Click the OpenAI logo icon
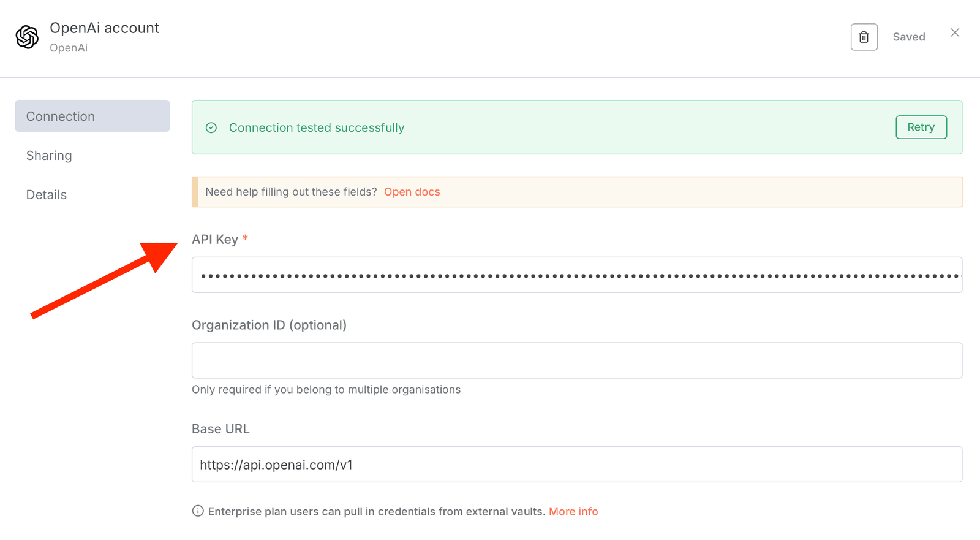 27,37
